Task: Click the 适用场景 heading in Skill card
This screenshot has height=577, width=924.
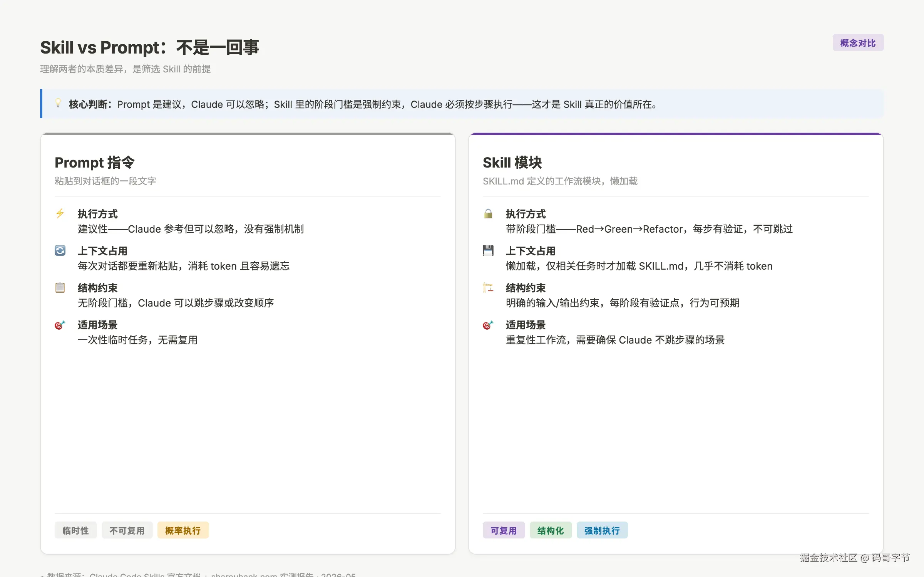Action: pyautogui.click(x=526, y=325)
